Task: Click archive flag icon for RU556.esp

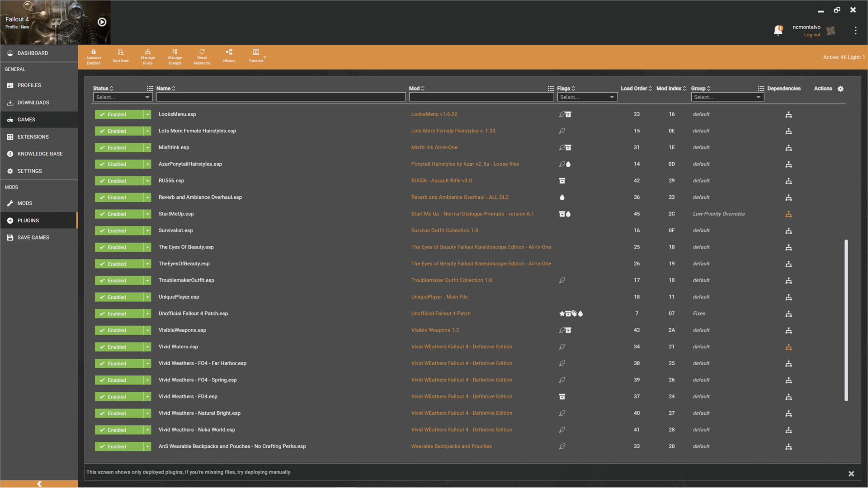Action: pyautogui.click(x=562, y=181)
